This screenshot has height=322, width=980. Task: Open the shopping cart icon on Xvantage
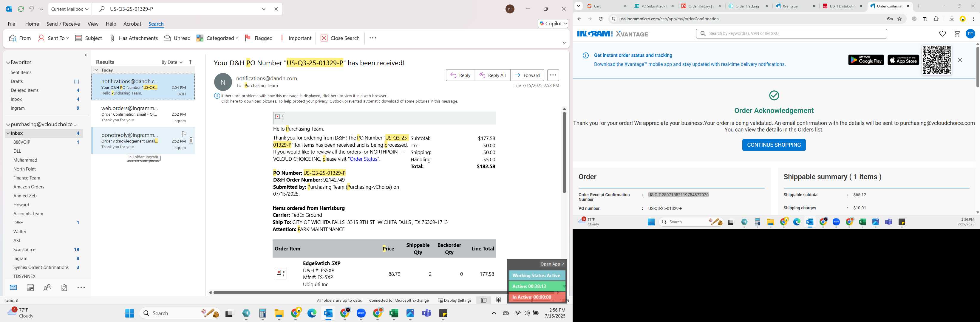[x=957, y=34]
